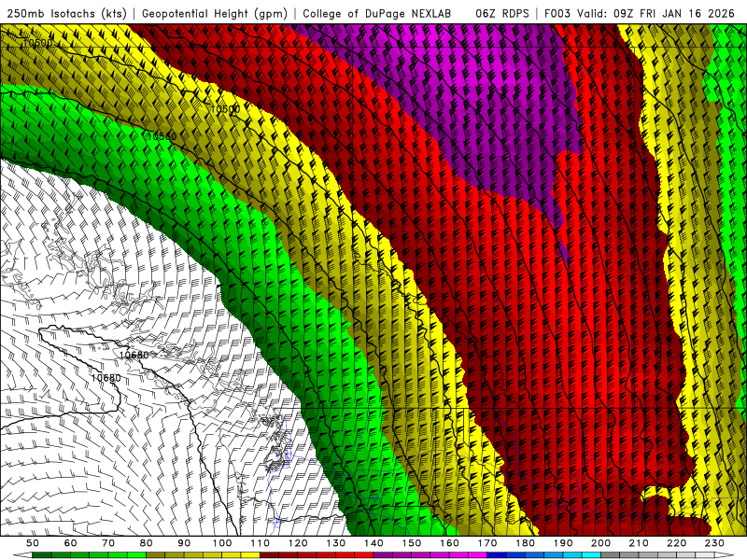Viewport: 747px width, 560px height.
Task: Click the '130' legend number
Action: click(335, 543)
